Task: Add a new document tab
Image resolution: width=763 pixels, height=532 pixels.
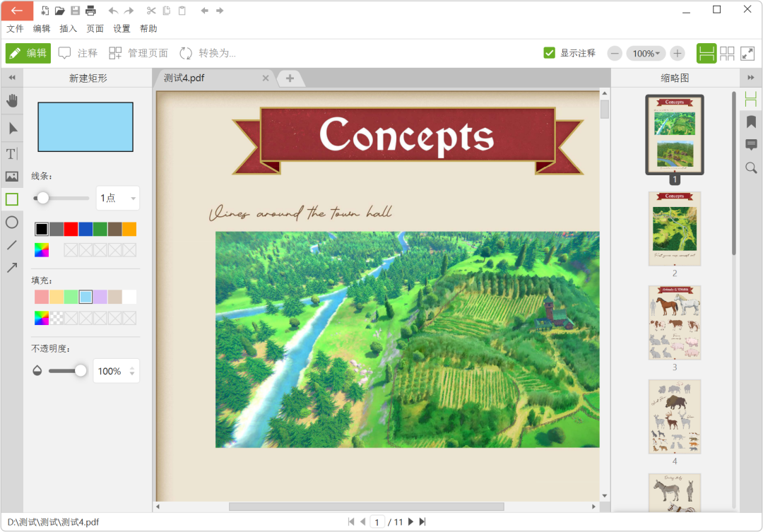Action: pos(290,78)
